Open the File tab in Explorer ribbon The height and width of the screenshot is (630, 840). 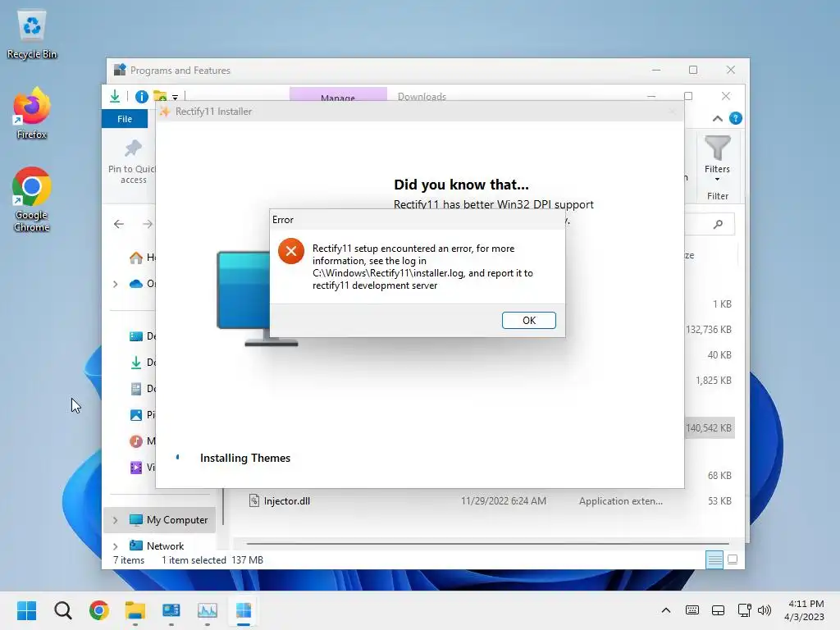pos(125,119)
